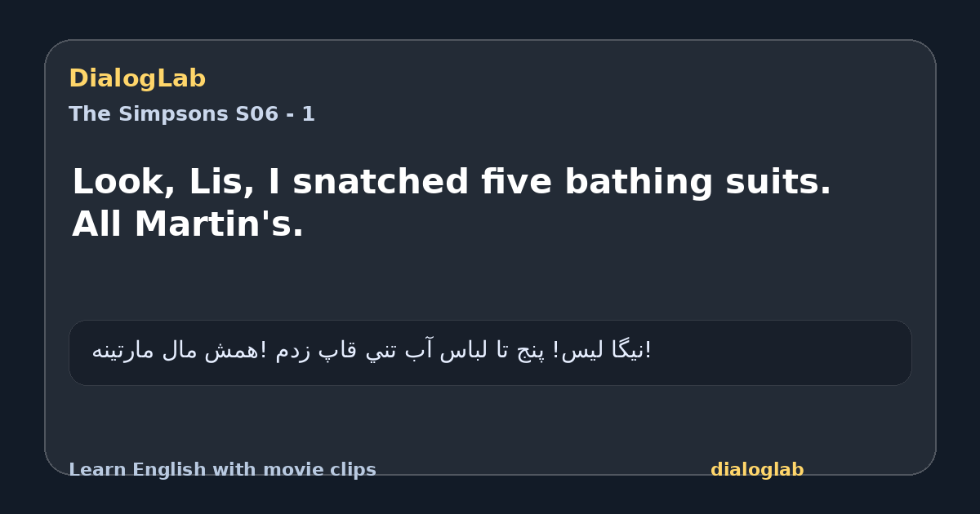Click the "S06" season code
This screenshot has height=514, width=980.
click(x=257, y=114)
